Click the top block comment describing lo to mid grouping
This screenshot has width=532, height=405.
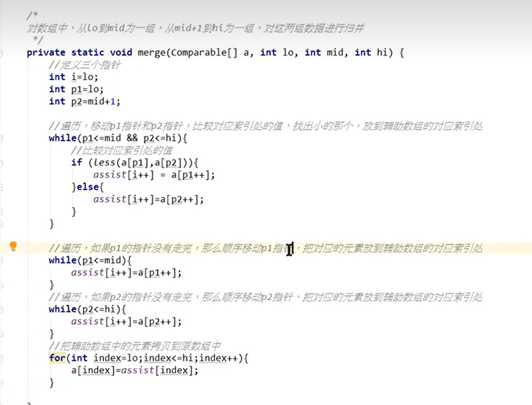(x=196, y=28)
